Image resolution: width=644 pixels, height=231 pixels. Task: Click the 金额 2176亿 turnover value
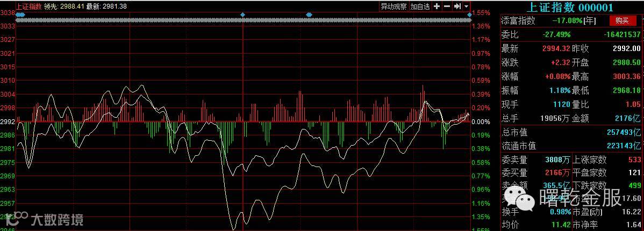628,119
